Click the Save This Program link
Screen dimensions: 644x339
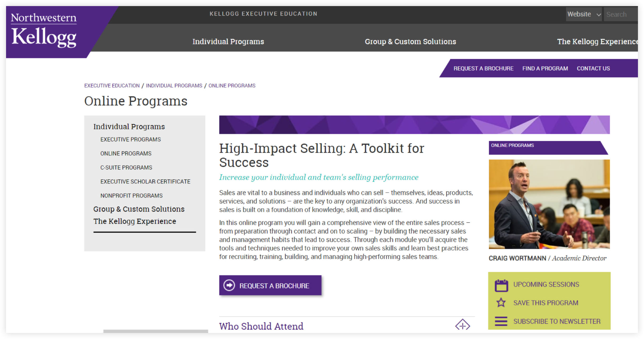point(546,303)
